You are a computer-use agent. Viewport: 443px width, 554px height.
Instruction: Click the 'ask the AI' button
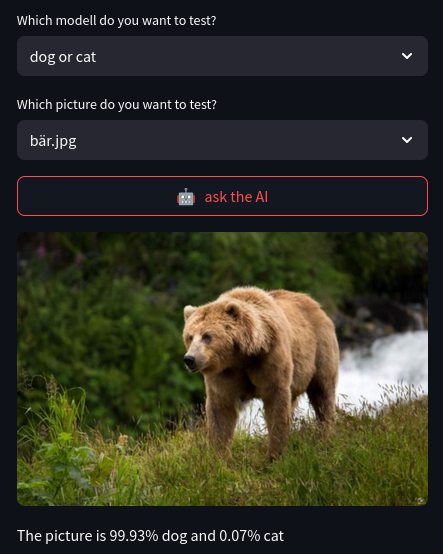(x=223, y=196)
